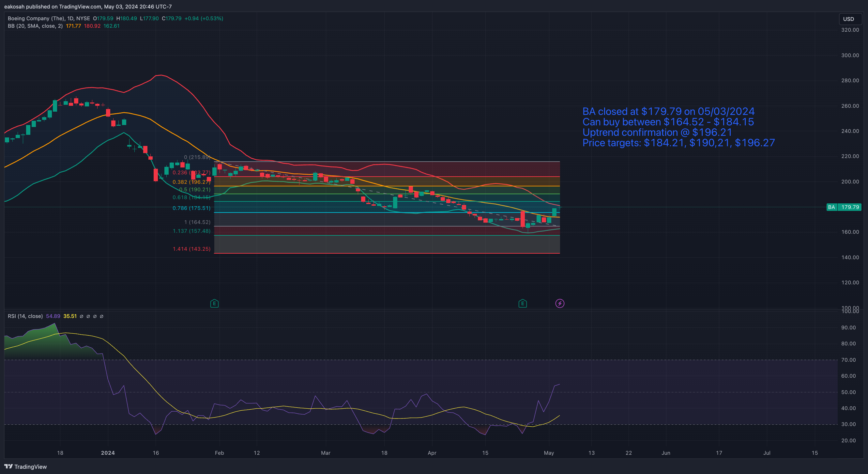This screenshot has width=868, height=474.
Task: Click the RSI 70.00 scale label
Action: click(x=848, y=360)
